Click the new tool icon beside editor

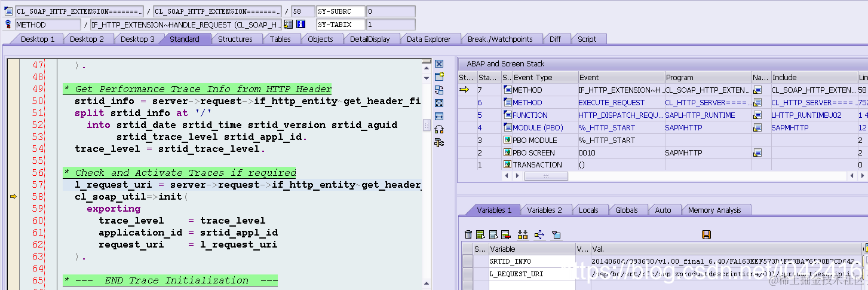[439, 77]
